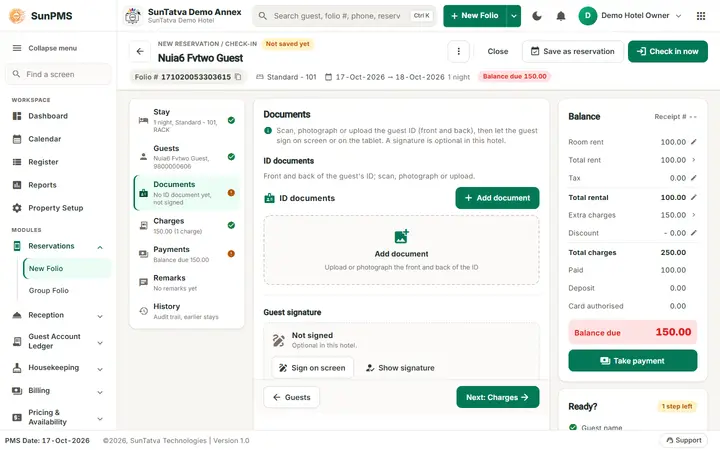720x450 pixels.
Task: Click the image-plus icon in upload area
Action: click(401, 236)
